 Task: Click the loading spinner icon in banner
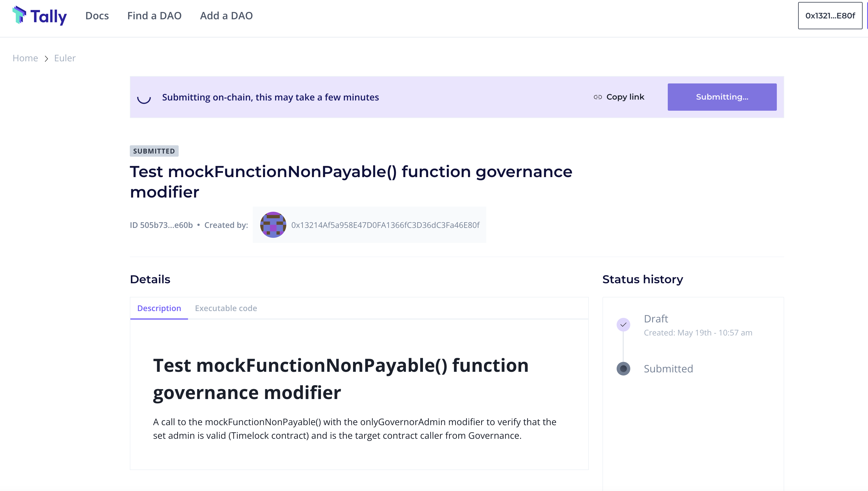point(144,98)
